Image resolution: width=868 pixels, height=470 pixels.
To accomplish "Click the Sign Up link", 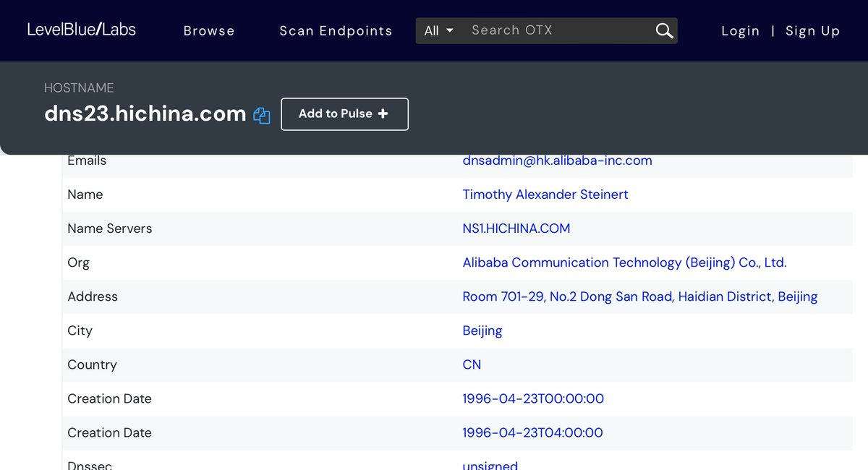I will point(812,30).
